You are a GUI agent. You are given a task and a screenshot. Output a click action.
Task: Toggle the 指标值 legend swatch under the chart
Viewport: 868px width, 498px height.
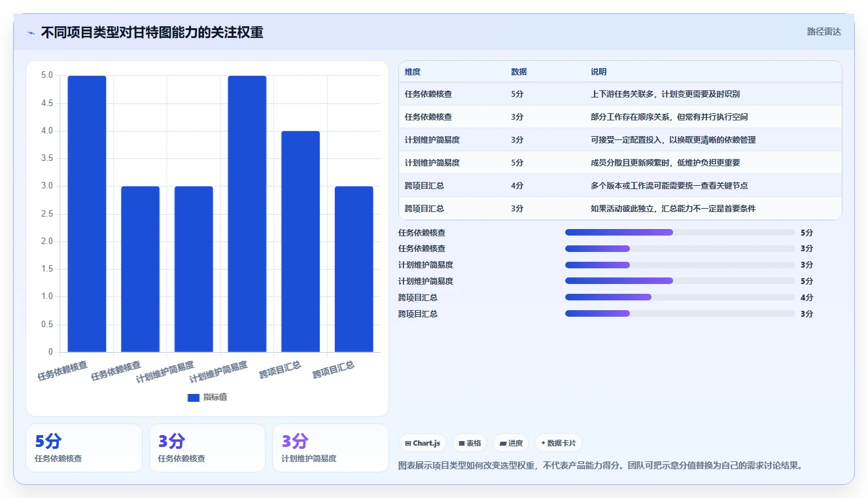[x=193, y=397]
